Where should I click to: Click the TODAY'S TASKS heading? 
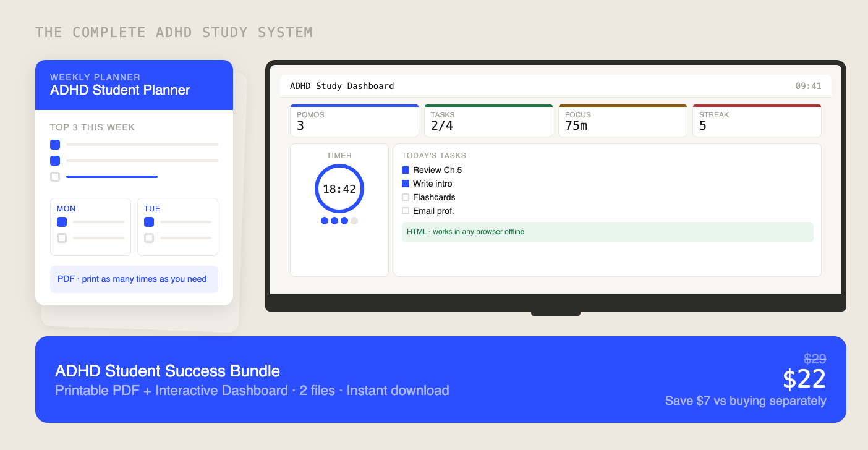[x=434, y=156]
